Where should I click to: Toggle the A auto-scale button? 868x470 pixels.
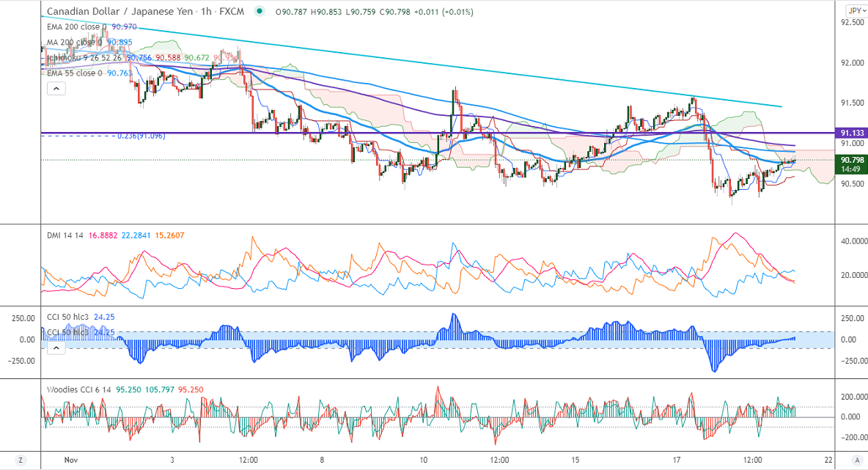click(858, 460)
